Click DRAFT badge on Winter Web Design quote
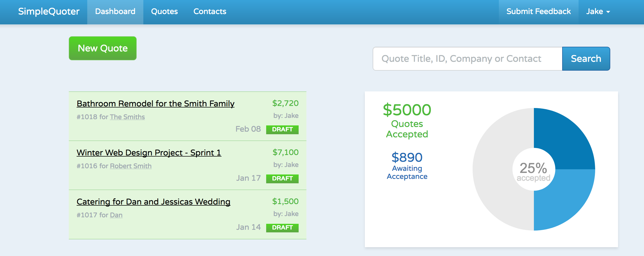644x256 pixels. click(282, 178)
